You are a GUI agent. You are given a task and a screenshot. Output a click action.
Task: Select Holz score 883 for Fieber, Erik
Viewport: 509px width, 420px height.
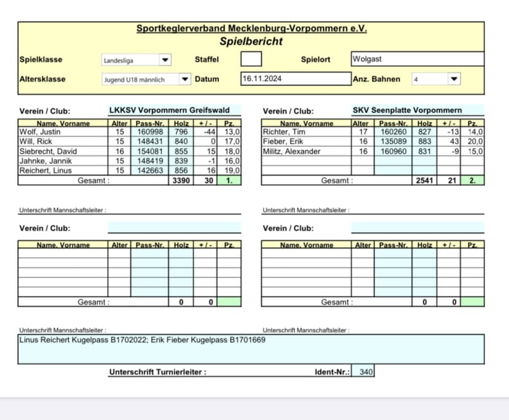[x=424, y=141]
